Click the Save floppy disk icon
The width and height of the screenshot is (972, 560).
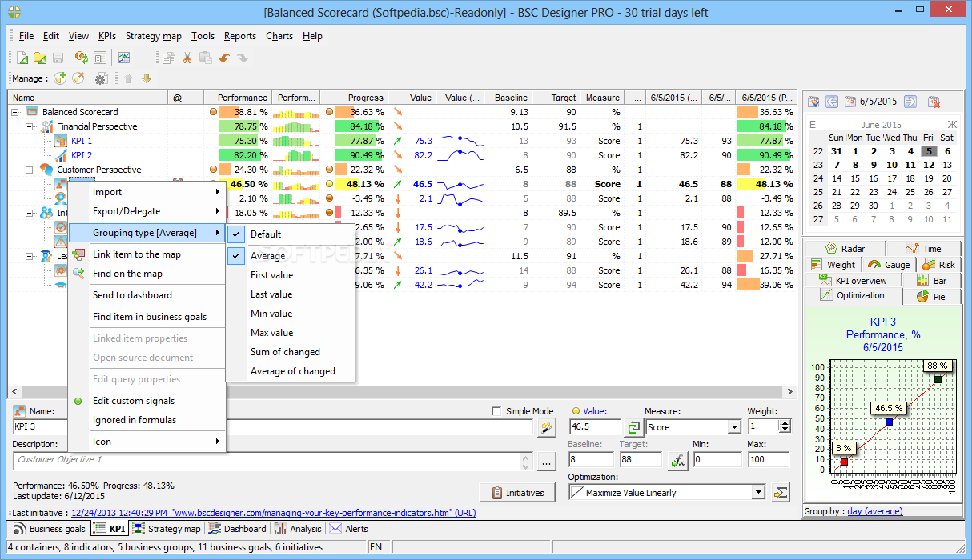click(x=58, y=58)
